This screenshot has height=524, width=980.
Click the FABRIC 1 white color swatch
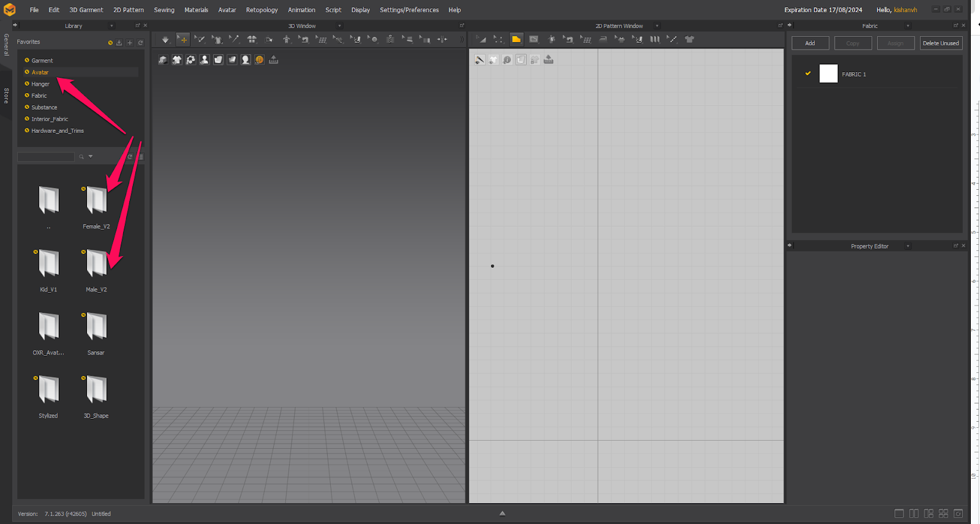click(x=828, y=73)
